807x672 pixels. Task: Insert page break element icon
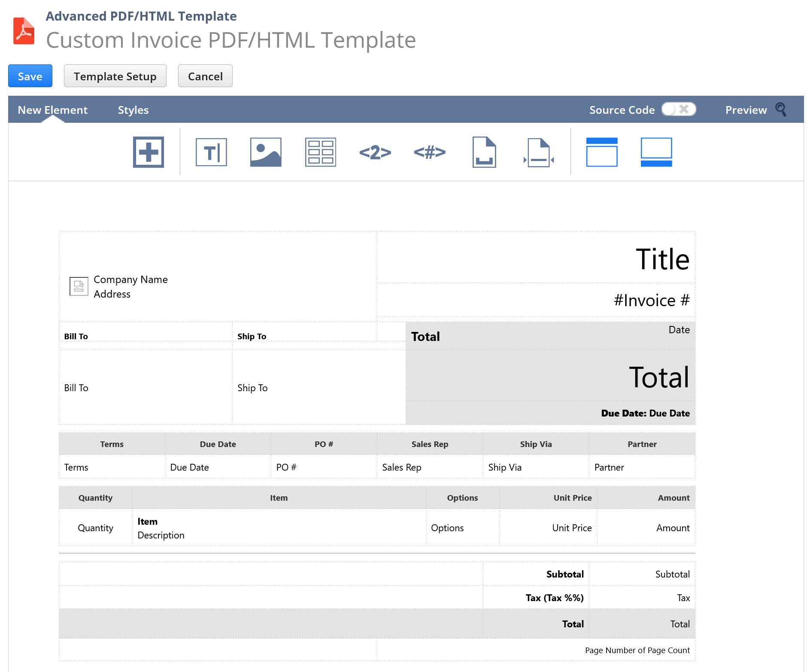click(x=484, y=152)
